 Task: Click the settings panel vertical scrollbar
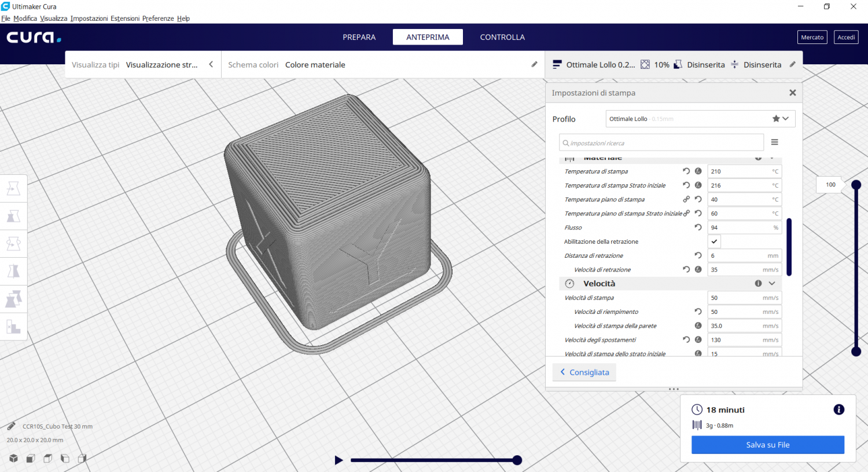pos(789,247)
